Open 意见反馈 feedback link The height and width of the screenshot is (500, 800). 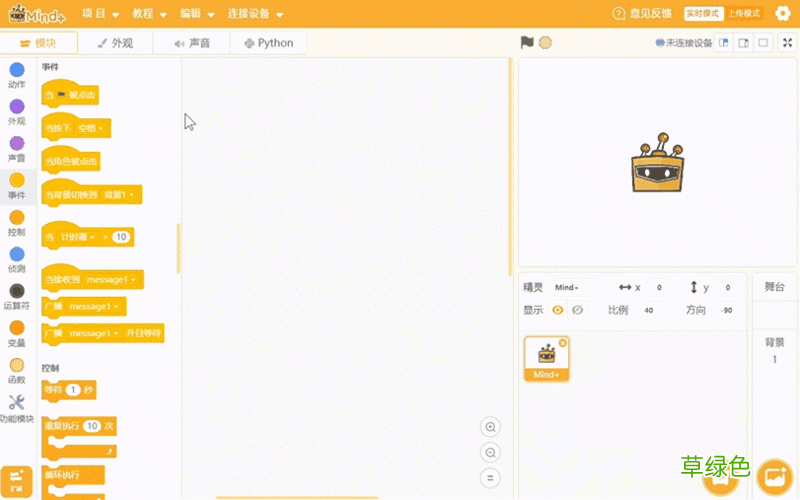[642, 13]
